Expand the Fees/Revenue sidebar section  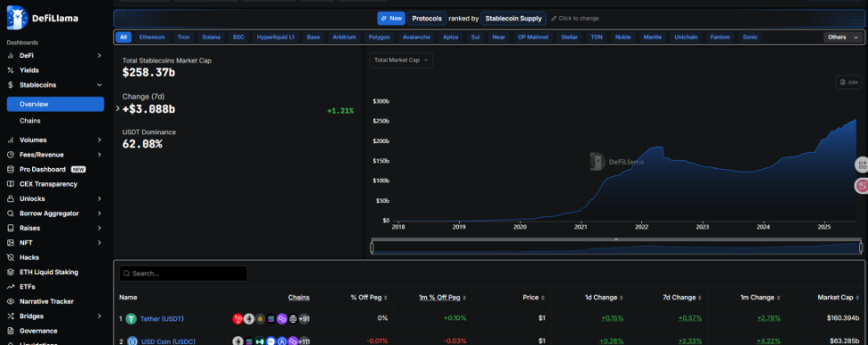(99, 155)
